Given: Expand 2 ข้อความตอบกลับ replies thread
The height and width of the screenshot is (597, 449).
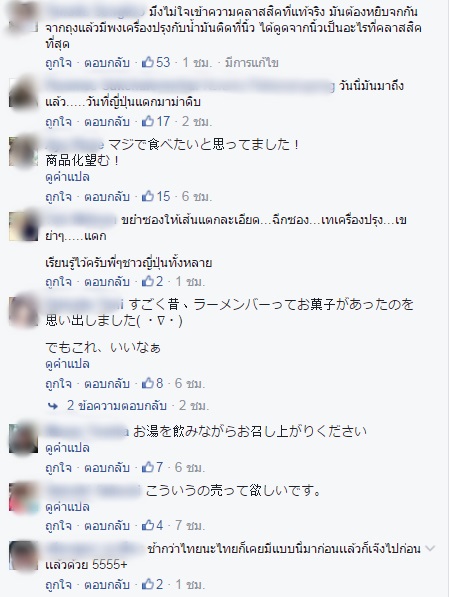Looking at the screenshot, I should tap(117, 405).
